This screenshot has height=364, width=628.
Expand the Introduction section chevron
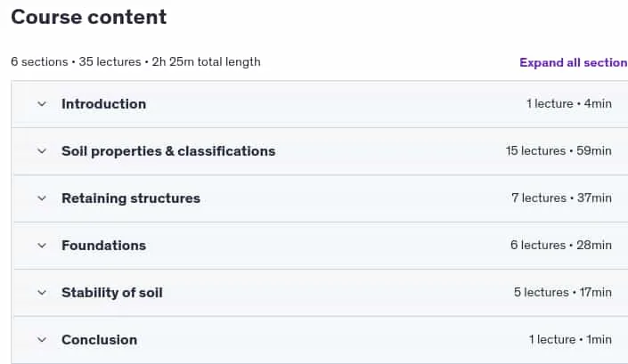(x=42, y=104)
